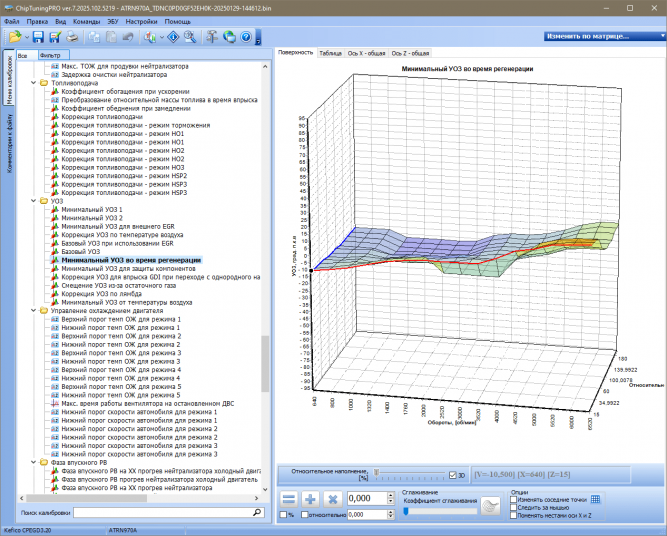
Task: Click the map icon of Базовый УОЗ row
Action: tap(54, 252)
